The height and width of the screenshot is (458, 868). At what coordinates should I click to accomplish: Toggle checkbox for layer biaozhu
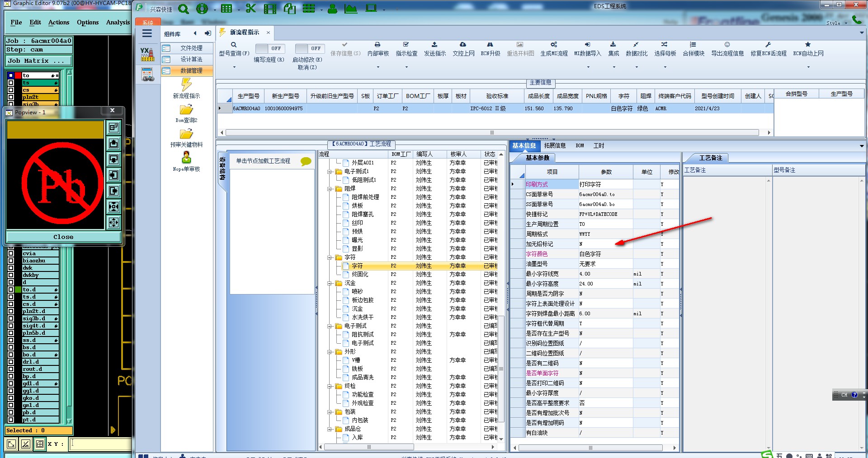(11, 261)
